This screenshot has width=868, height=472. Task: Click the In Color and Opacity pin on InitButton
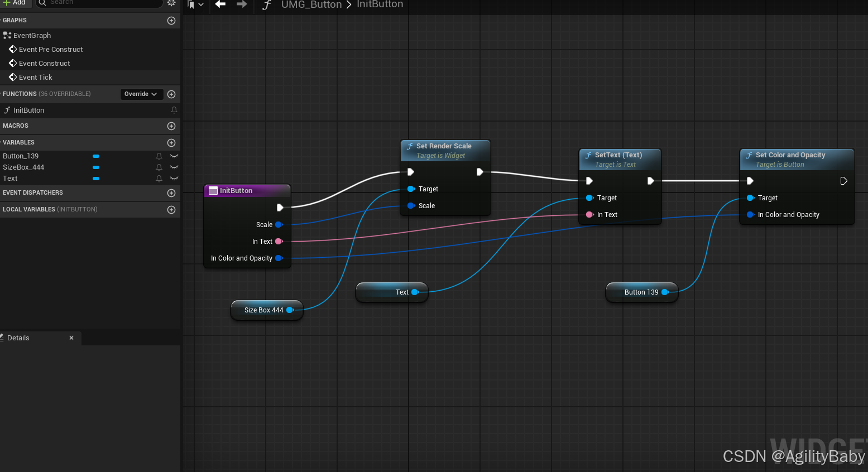point(279,258)
